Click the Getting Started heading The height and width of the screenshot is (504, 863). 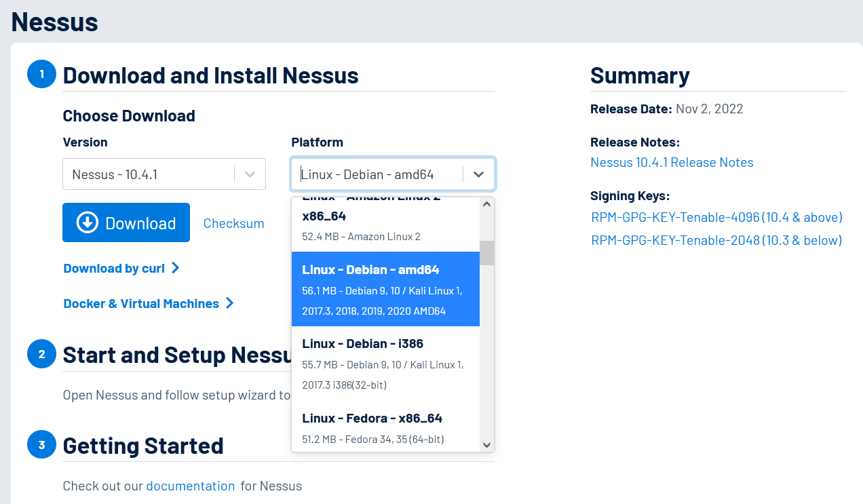pos(143,446)
